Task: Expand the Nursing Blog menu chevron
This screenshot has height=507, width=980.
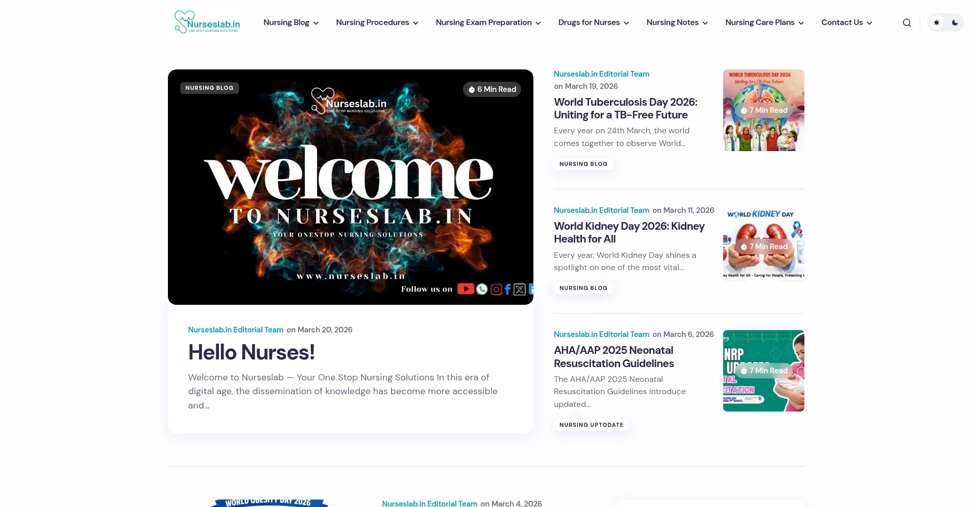Action: [316, 23]
